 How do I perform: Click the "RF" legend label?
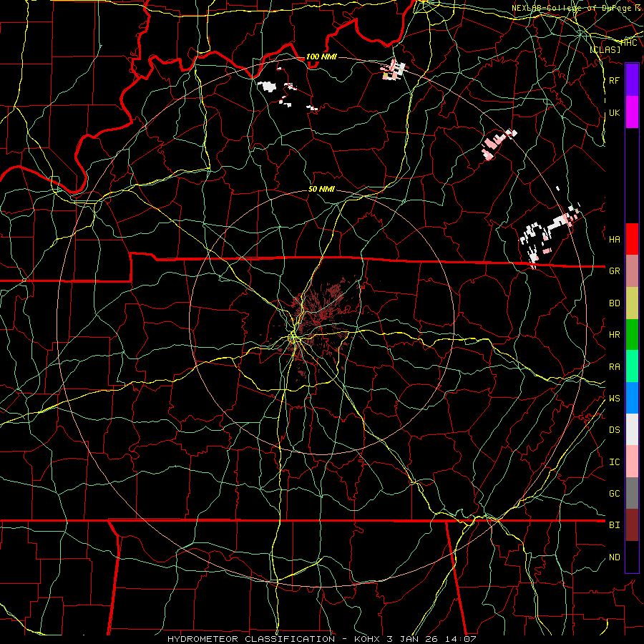point(614,80)
